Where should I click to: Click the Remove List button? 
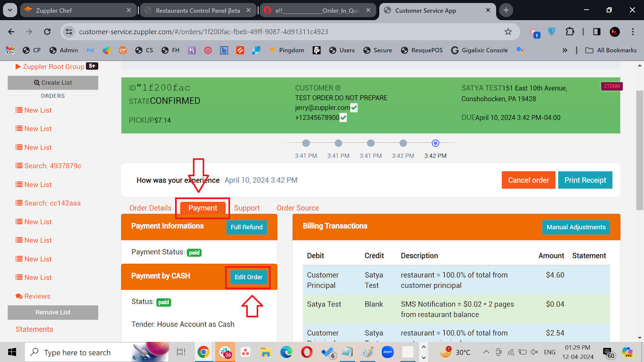tap(53, 313)
